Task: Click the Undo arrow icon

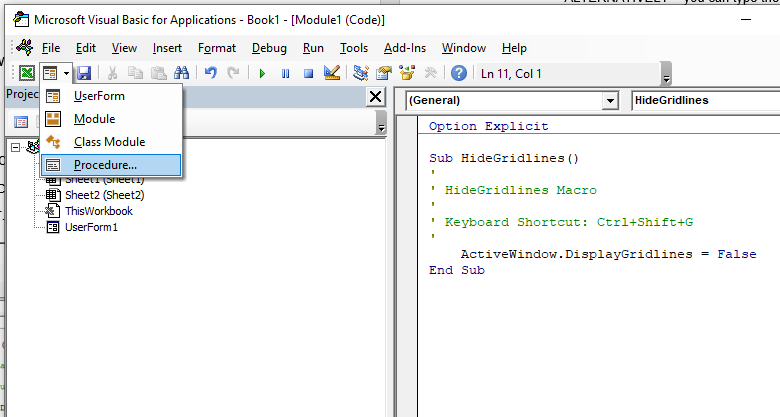Action: pos(210,73)
